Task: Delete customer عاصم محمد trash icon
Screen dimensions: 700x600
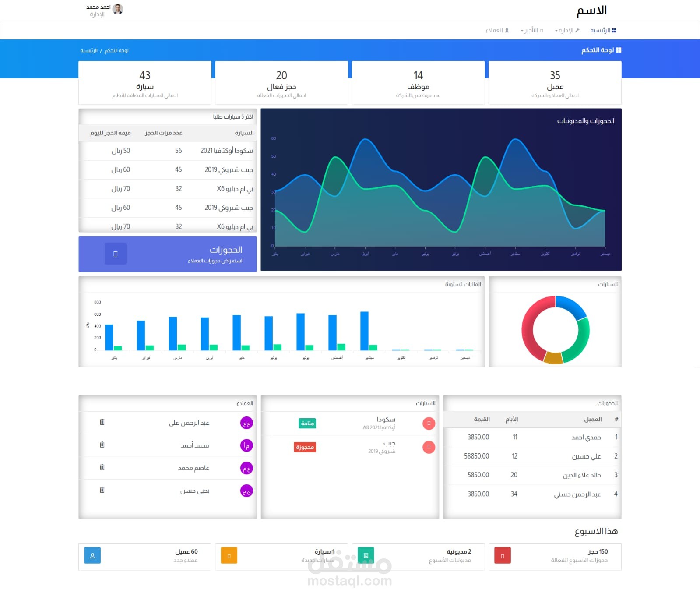Action: [102, 467]
